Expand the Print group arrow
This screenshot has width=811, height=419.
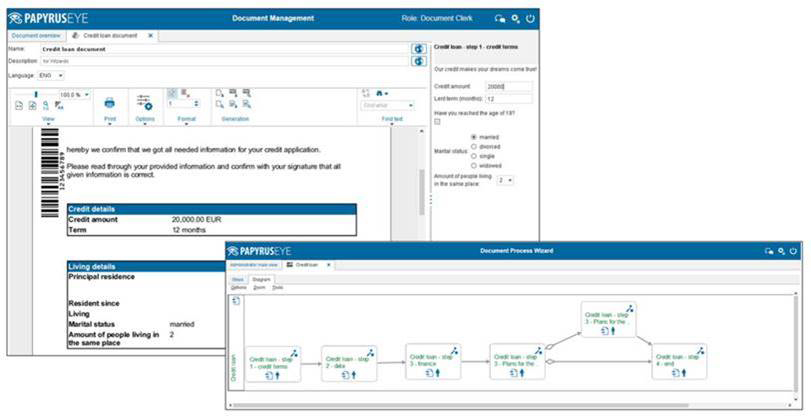(110, 124)
